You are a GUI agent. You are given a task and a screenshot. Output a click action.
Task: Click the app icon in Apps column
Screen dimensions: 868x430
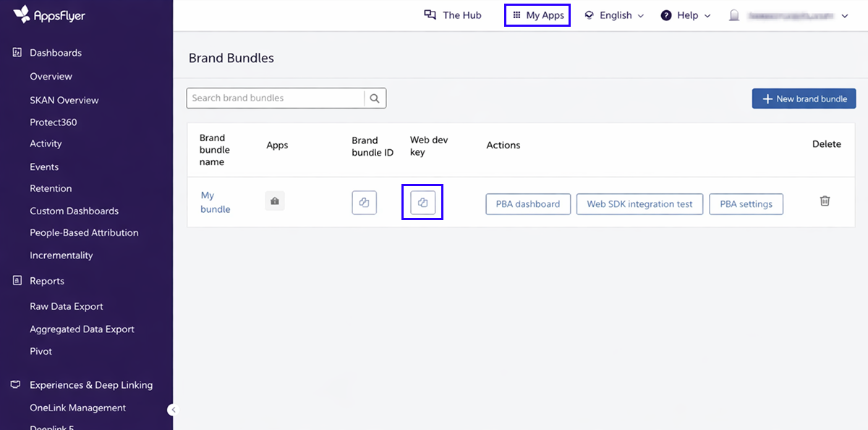pyautogui.click(x=275, y=202)
